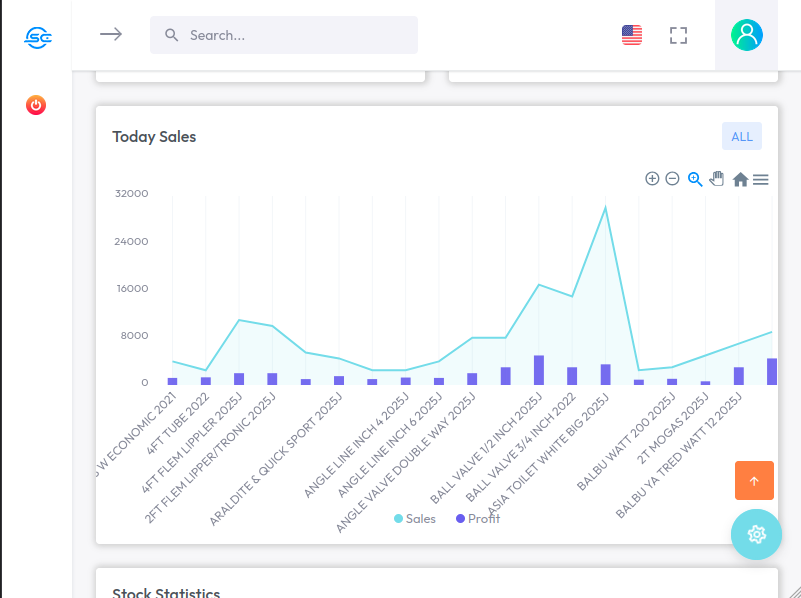Click the red power logout icon
This screenshot has width=801, height=598.
coord(36,105)
